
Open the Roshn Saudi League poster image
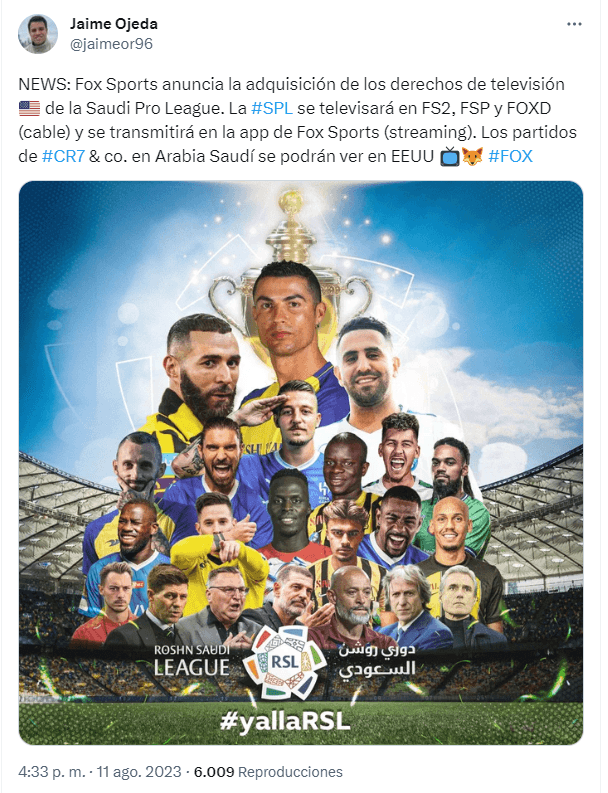coord(301,463)
